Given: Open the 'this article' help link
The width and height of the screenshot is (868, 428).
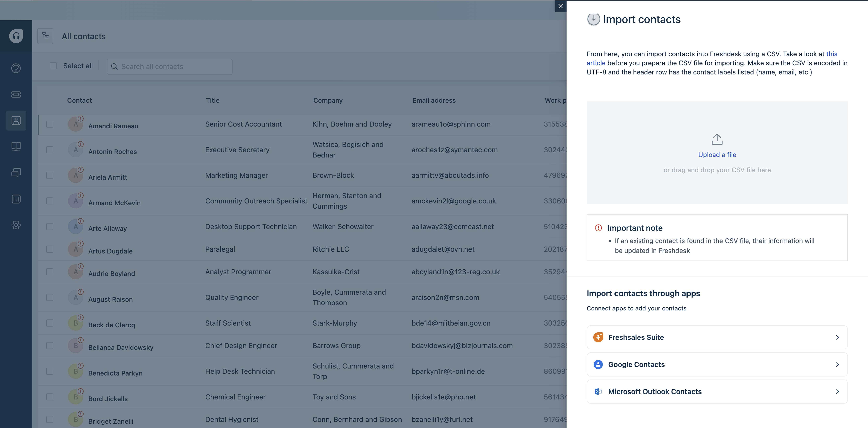Looking at the screenshot, I should tap(831, 54).
